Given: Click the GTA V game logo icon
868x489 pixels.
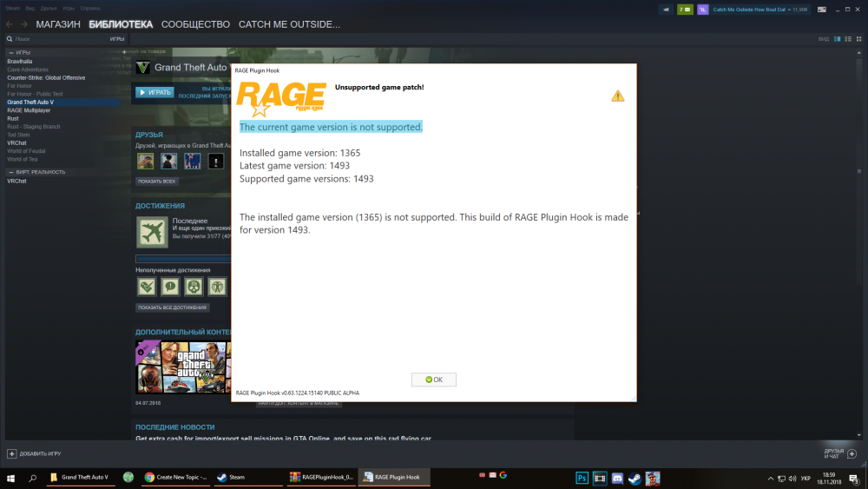Looking at the screenshot, I should (143, 67).
